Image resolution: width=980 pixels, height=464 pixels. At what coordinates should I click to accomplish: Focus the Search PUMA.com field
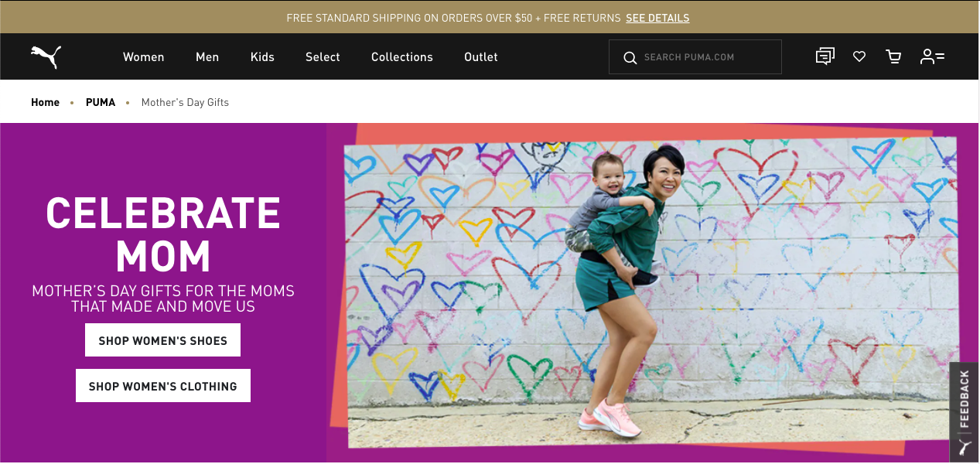pyautogui.click(x=695, y=57)
